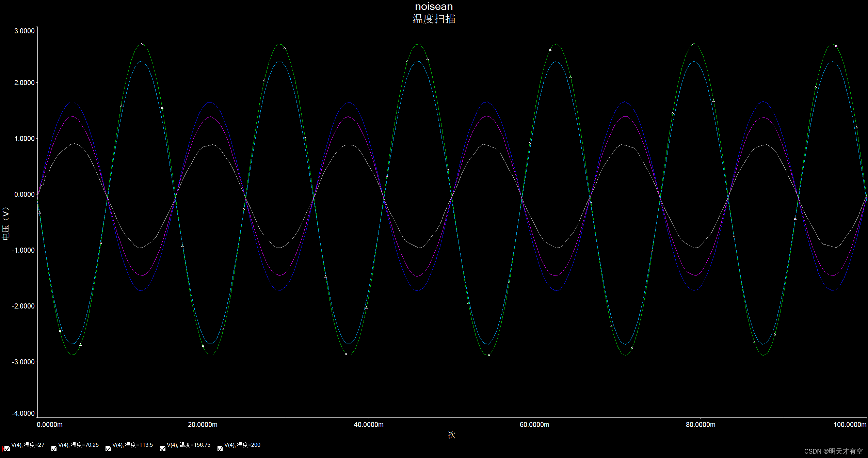Uncheck the V(4) 温度=27 trace checkbox
868x458 pixels.
(x=7, y=448)
